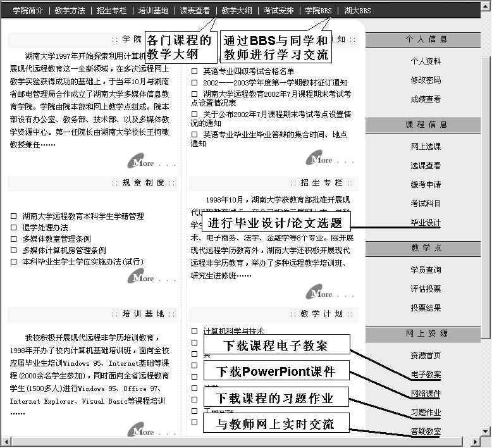Click the horizontal scrollbar left arrow
492x448 pixels.
[x=6, y=441]
